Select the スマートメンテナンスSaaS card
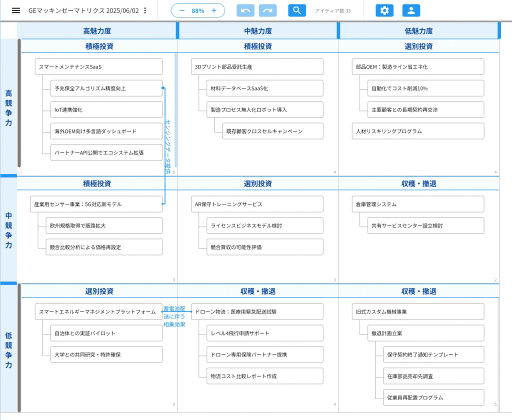 pyautogui.click(x=98, y=66)
